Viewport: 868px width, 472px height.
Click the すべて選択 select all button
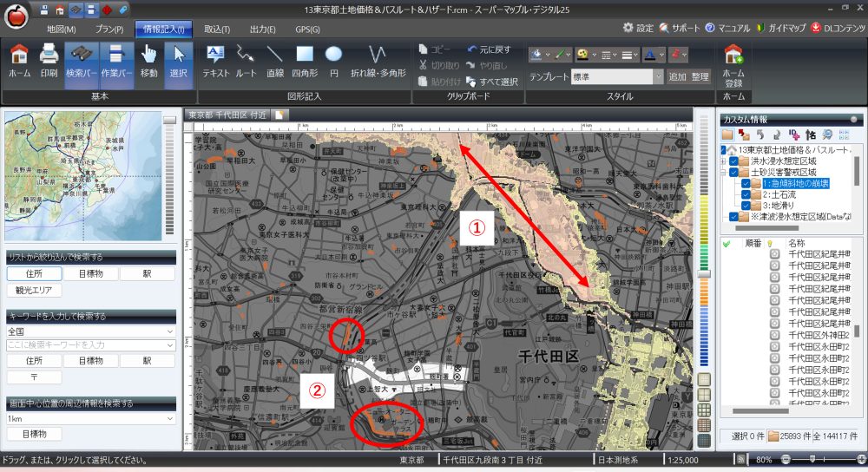click(491, 82)
